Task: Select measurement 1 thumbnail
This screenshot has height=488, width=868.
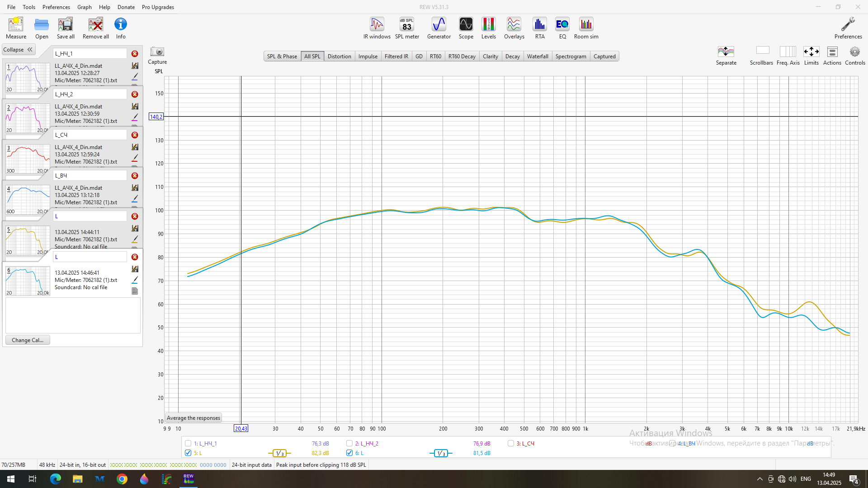Action: pos(28,78)
